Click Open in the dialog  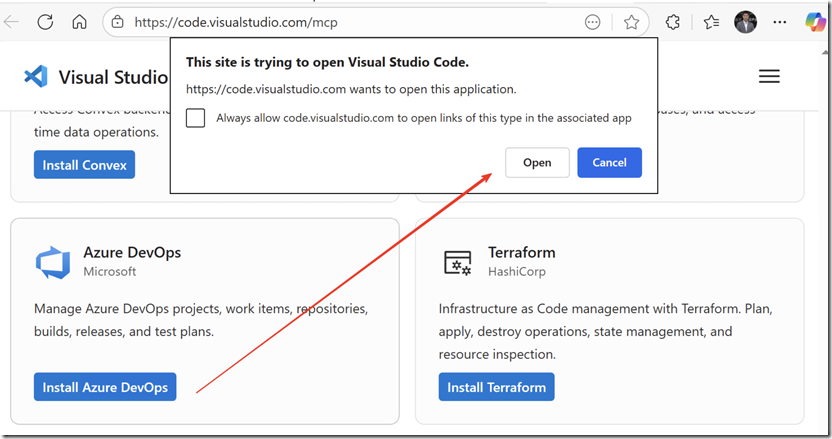click(537, 162)
